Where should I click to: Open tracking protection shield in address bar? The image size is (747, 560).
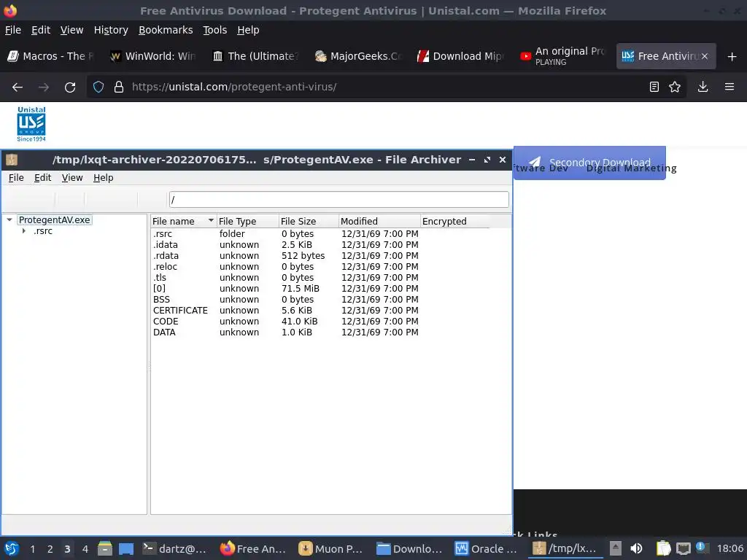tap(98, 87)
